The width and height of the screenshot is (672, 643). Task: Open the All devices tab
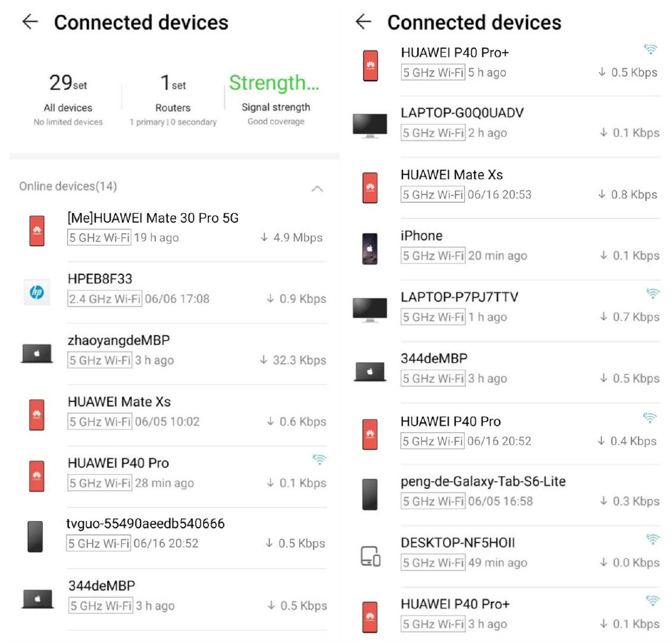[68, 99]
